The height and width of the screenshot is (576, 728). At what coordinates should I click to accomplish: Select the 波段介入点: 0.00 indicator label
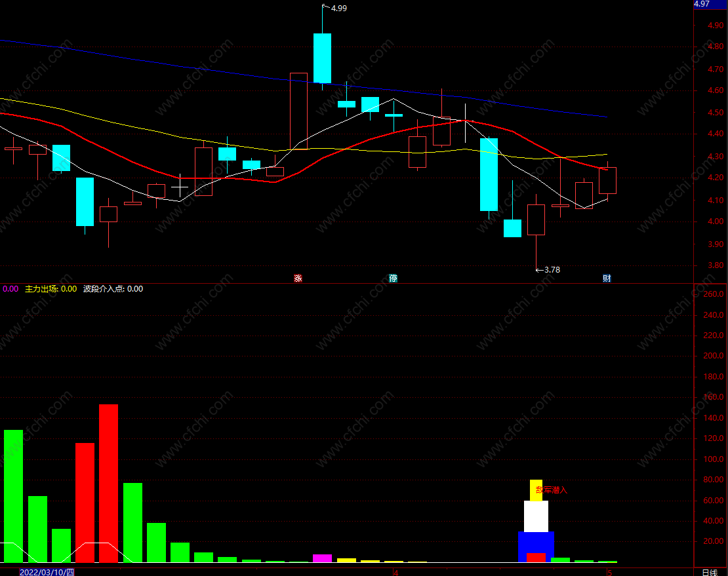(x=113, y=289)
